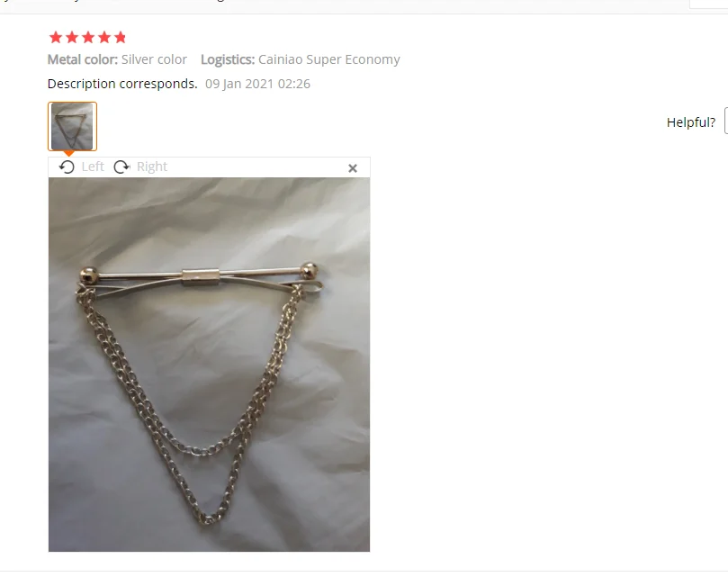Click the fourth red rating star
Viewport: 728px width, 577px height.
pyautogui.click(x=104, y=37)
